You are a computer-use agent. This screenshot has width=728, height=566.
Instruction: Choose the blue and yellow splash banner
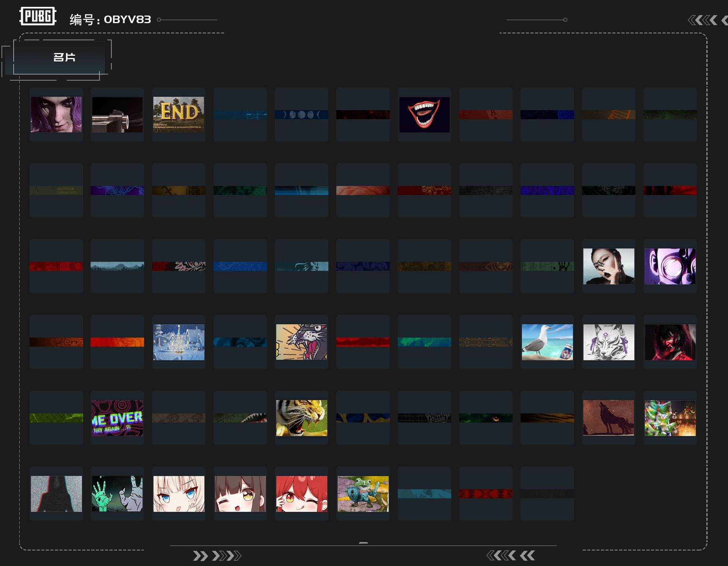pyautogui.click(x=363, y=418)
